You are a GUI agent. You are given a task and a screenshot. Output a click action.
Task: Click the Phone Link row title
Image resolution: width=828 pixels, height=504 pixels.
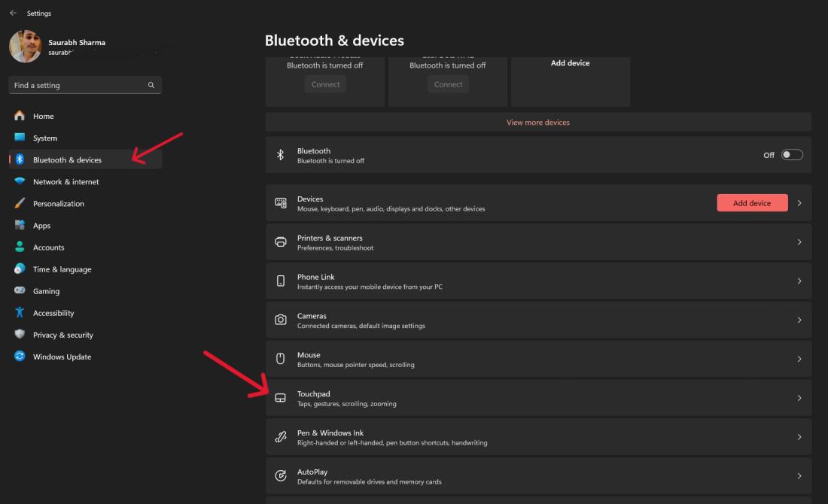(x=316, y=277)
